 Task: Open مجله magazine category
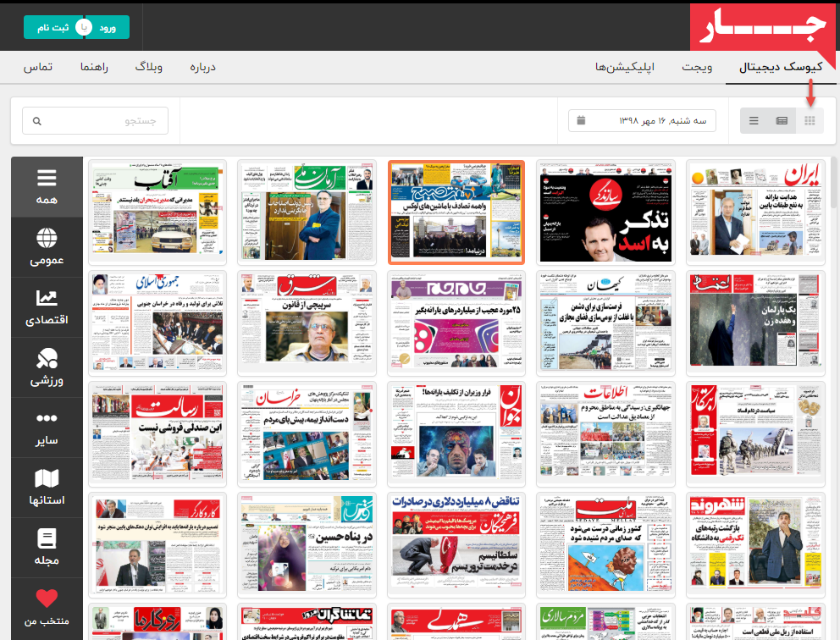(47, 548)
